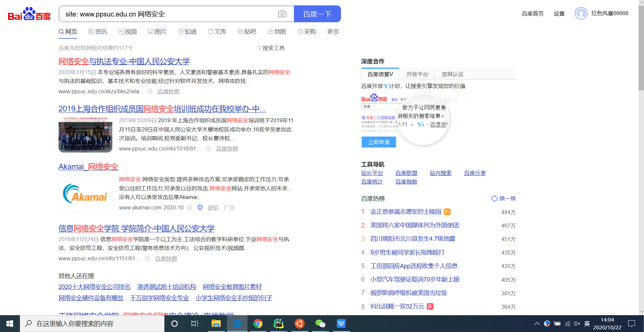Switch to the 资讯 tab
The image size is (644, 332).
click(x=98, y=32)
